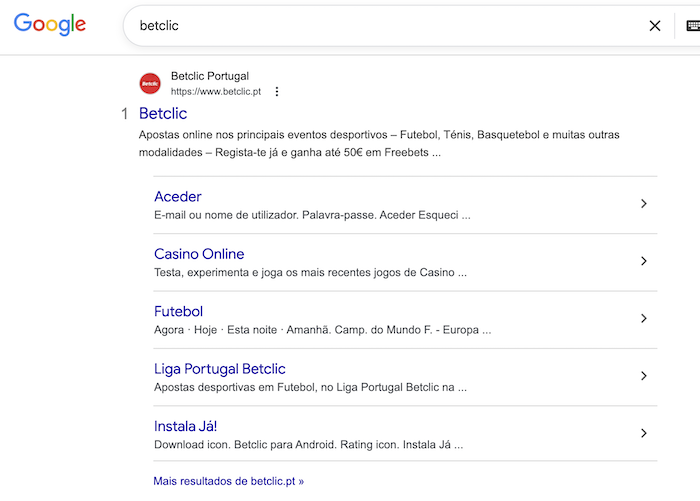The width and height of the screenshot is (700, 501).
Task: Open the Liga Portugal Betclic sitelink
Action: coord(220,369)
